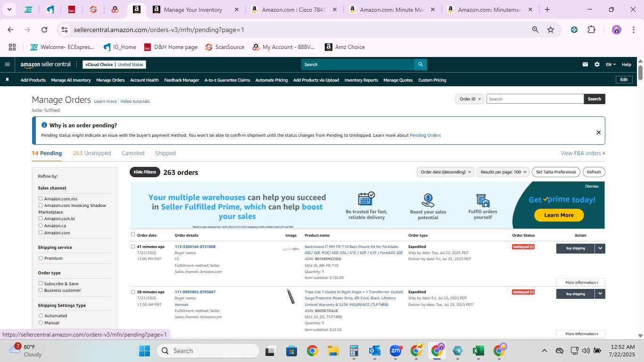Open the messages envelope icon
644x362 pixels.
pos(585,65)
